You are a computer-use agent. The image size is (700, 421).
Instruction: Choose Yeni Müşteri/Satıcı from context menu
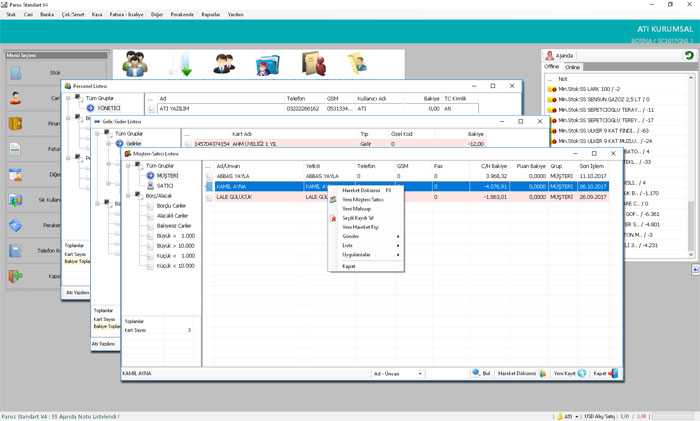tap(362, 200)
